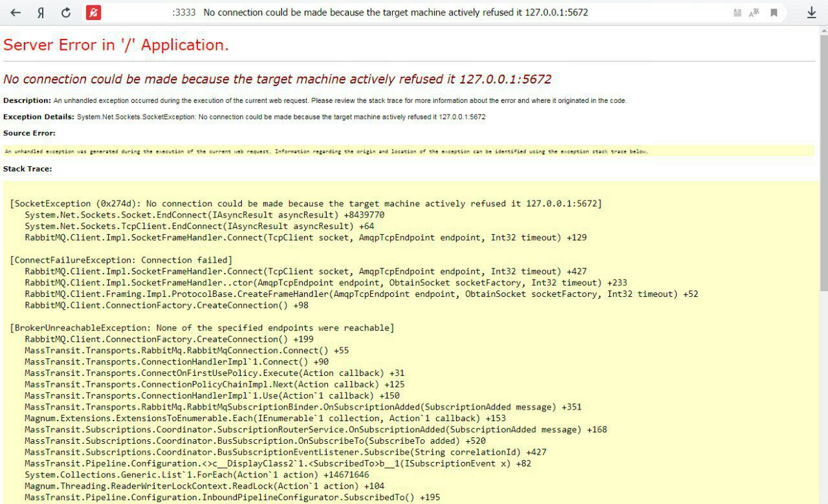Click BusSubscription.OnSubscribeTo +520 line
The image size is (828, 504).
(255, 441)
